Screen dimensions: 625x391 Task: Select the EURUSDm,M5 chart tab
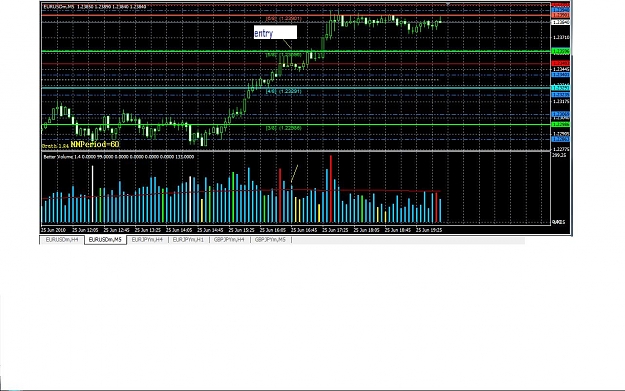pos(105,240)
